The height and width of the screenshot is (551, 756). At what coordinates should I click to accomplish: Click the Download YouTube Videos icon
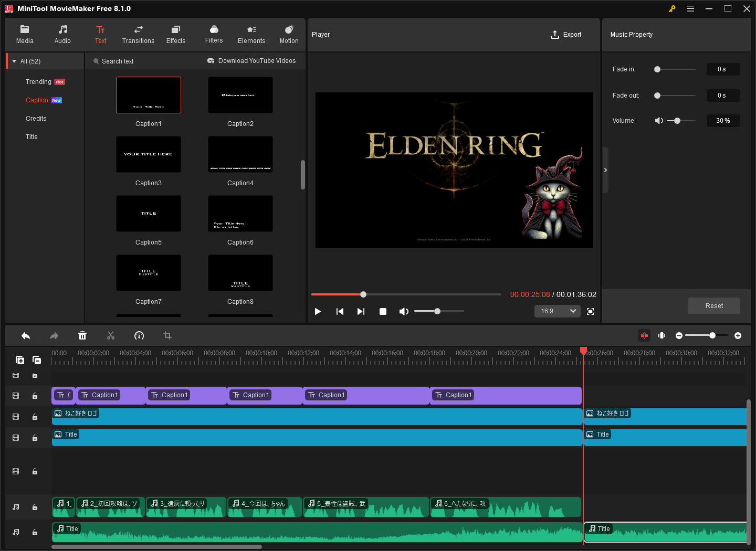pos(211,61)
